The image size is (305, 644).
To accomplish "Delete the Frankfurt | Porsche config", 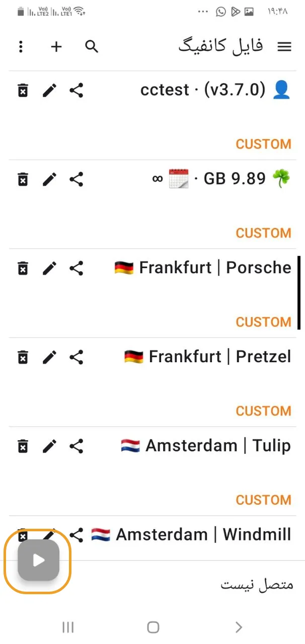I will 23,268.
